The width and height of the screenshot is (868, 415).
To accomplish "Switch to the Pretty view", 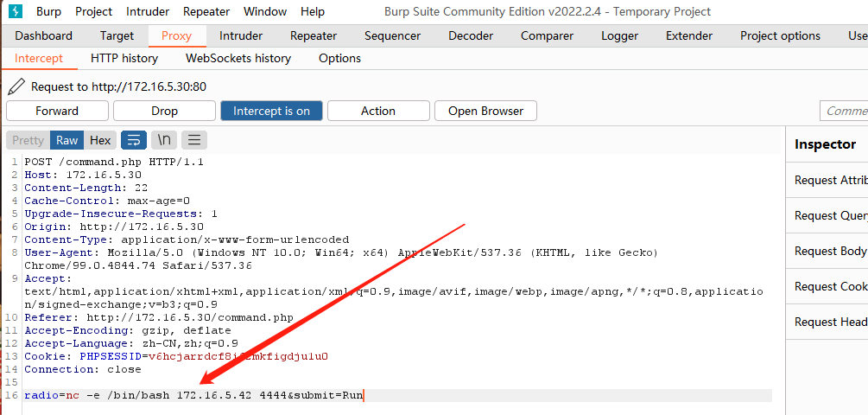I will (28, 140).
